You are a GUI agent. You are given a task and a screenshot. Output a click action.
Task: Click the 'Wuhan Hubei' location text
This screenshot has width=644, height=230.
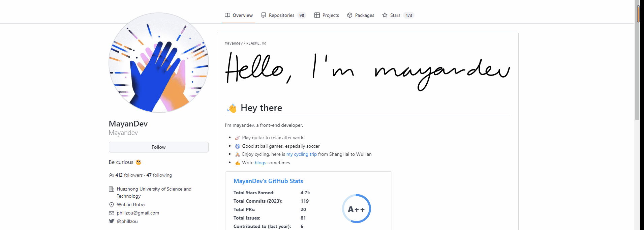[131, 204]
